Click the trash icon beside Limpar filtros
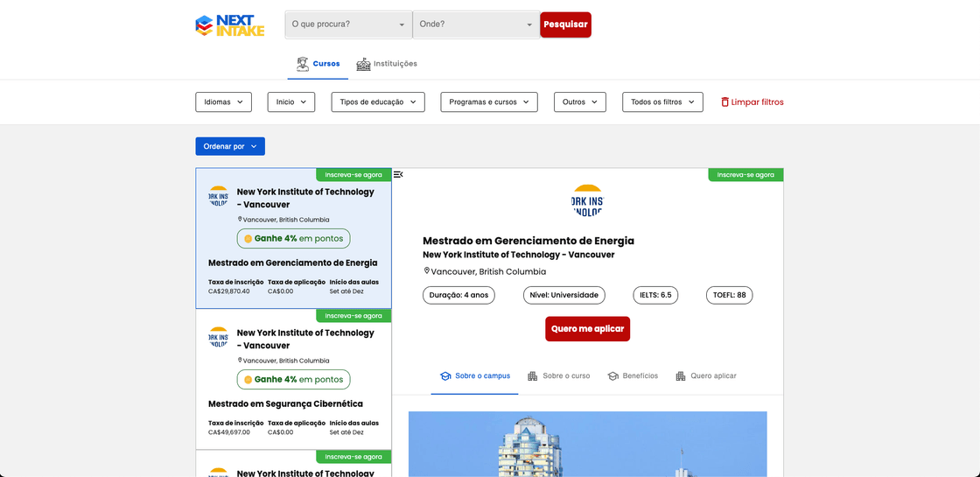Screen dimensions: 980x477 725,102
